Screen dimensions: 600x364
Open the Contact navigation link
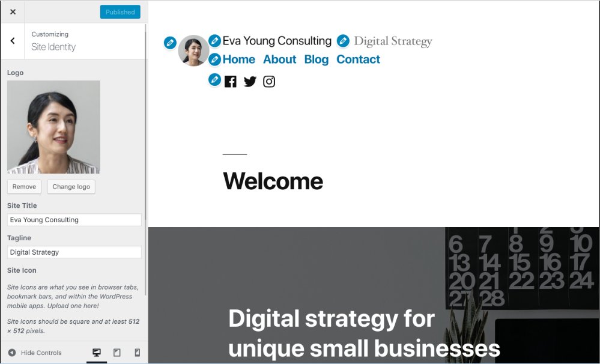(x=358, y=59)
